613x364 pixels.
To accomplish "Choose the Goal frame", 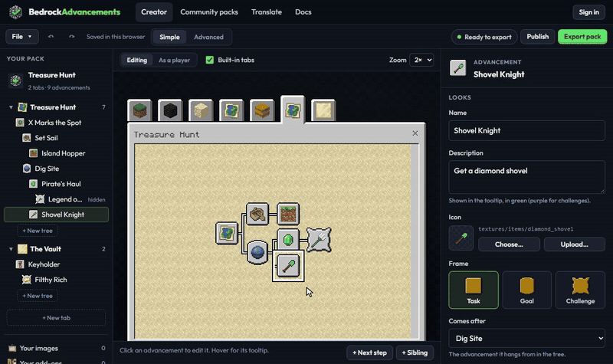I will (x=526, y=290).
